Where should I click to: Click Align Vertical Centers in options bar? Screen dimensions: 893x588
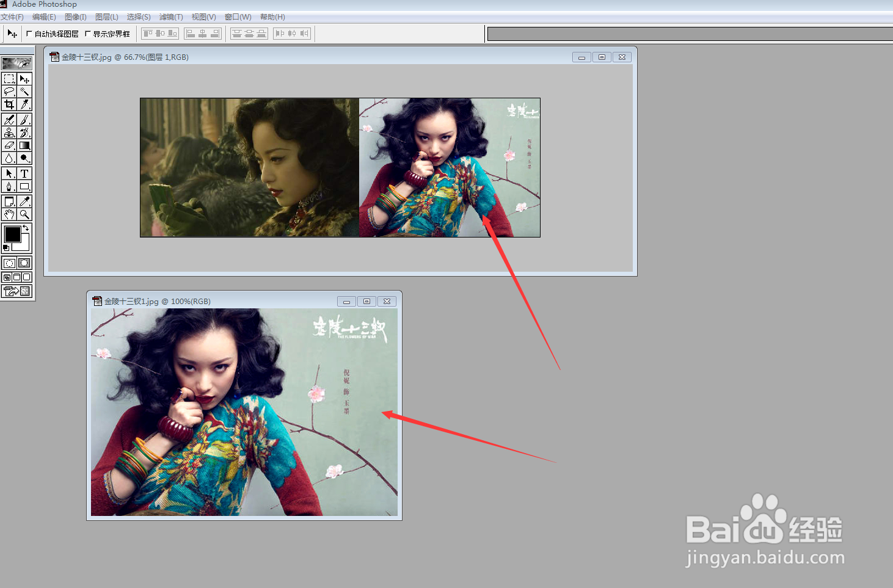click(x=160, y=33)
